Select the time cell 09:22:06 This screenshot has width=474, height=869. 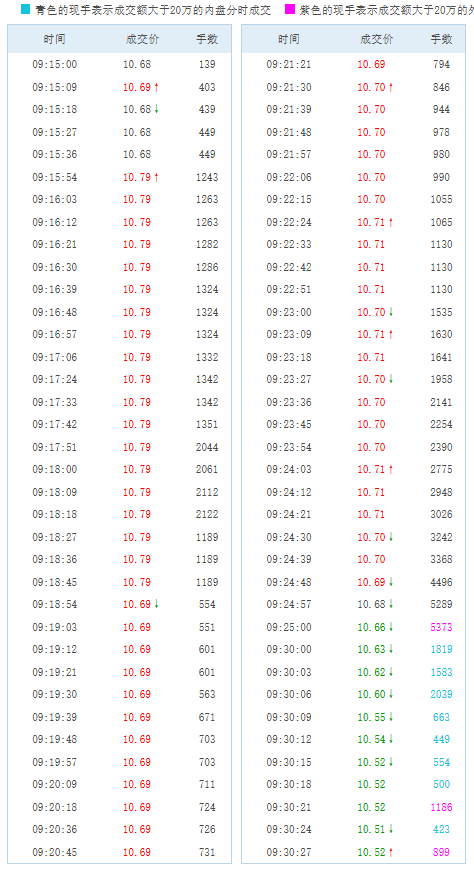coord(289,177)
